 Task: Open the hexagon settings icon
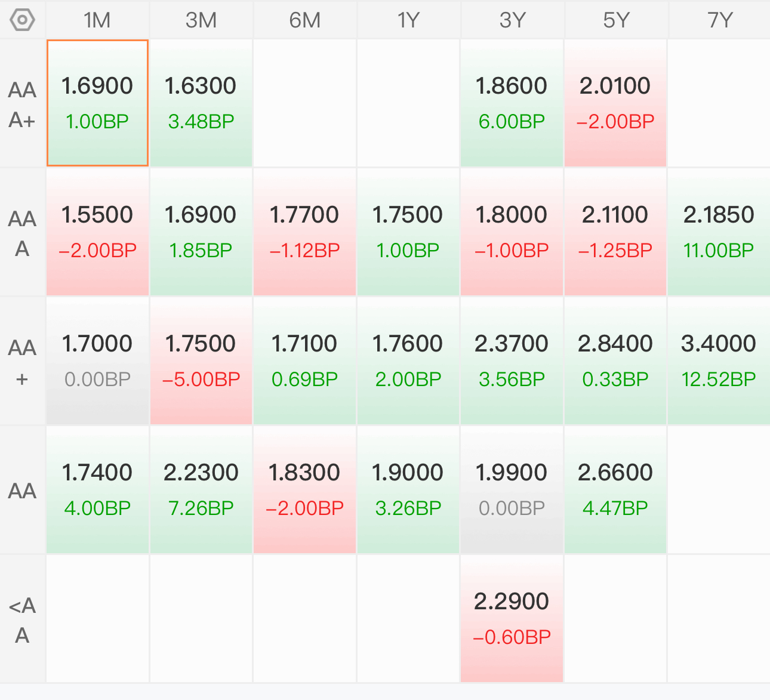pyautogui.click(x=22, y=20)
